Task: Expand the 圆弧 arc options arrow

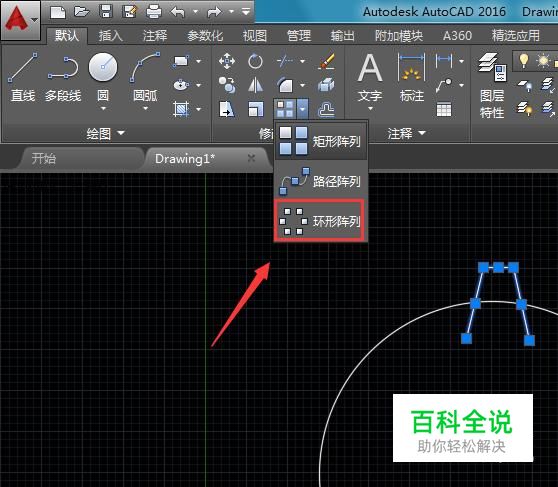Action: [146, 109]
